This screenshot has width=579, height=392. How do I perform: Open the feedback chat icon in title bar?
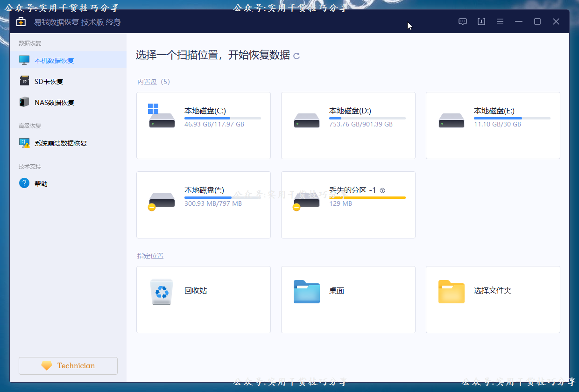(x=463, y=21)
